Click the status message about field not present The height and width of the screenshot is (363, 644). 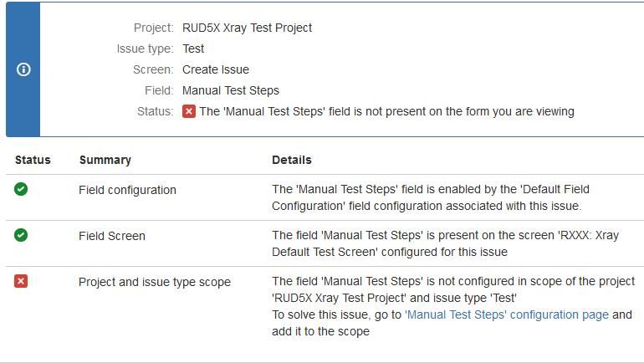click(387, 112)
